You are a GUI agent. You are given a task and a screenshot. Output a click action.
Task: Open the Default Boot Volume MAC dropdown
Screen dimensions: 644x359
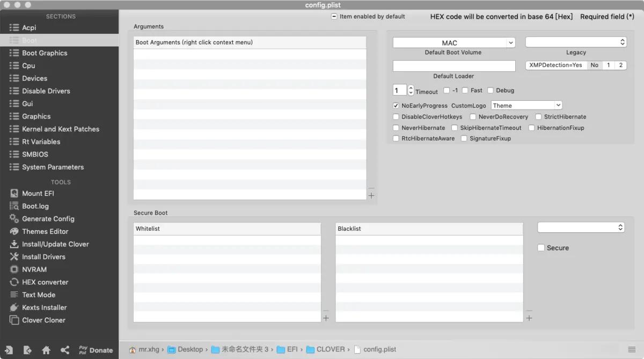click(453, 42)
